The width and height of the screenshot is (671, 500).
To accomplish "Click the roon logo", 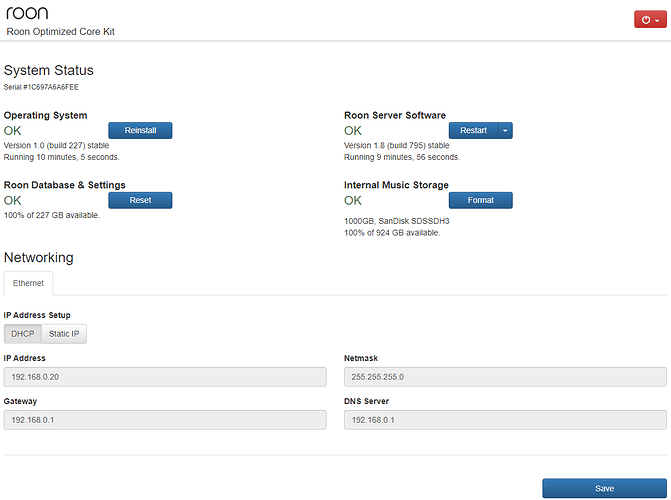I will tap(27, 13).
